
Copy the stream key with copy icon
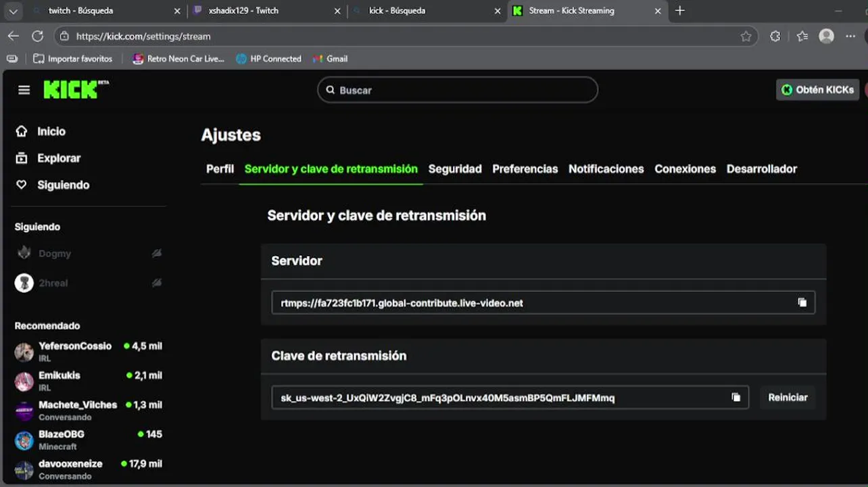coord(736,397)
